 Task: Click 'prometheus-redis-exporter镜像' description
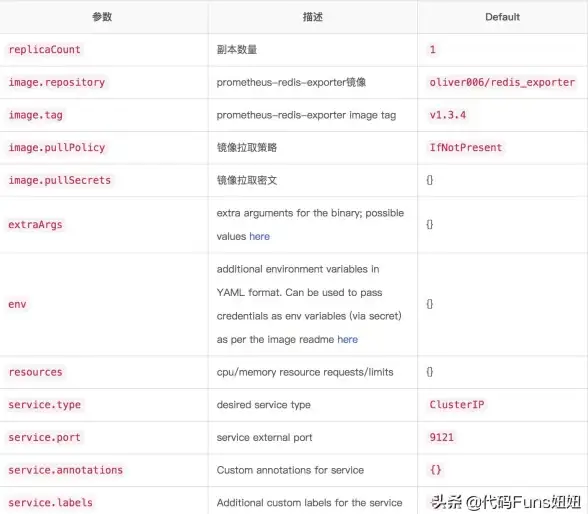coord(291,82)
